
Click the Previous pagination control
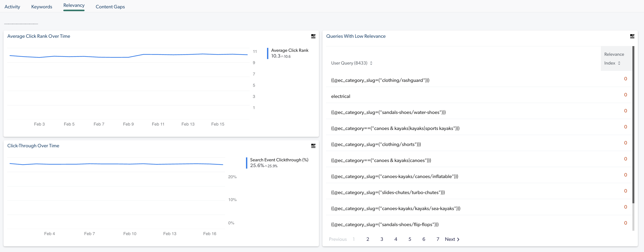[338, 239]
